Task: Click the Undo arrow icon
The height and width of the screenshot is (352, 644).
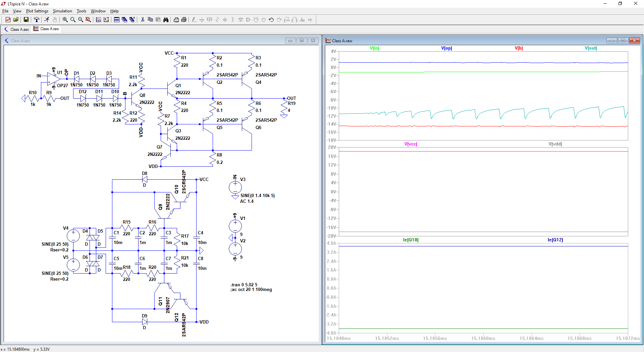Action: coord(271,20)
